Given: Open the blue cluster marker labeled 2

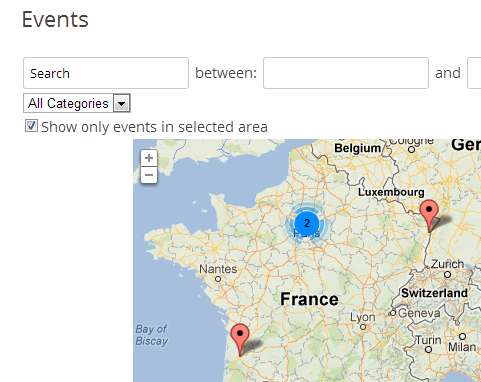Looking at the screenshot, I should (307, 223).
